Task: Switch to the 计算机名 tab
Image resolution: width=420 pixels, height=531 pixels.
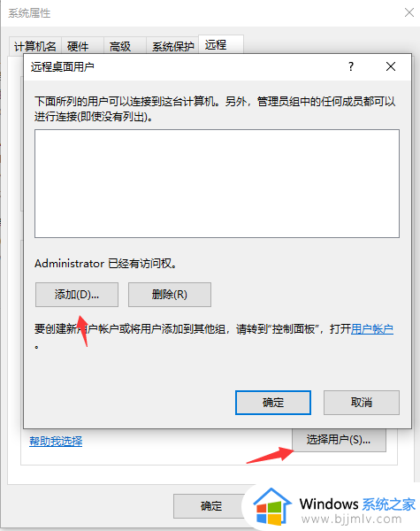Action: (35, 46)
